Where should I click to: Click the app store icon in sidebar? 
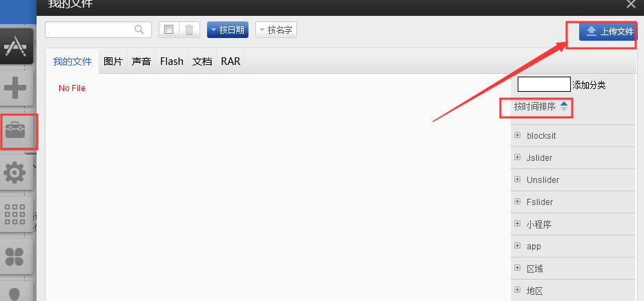(15, 46)
